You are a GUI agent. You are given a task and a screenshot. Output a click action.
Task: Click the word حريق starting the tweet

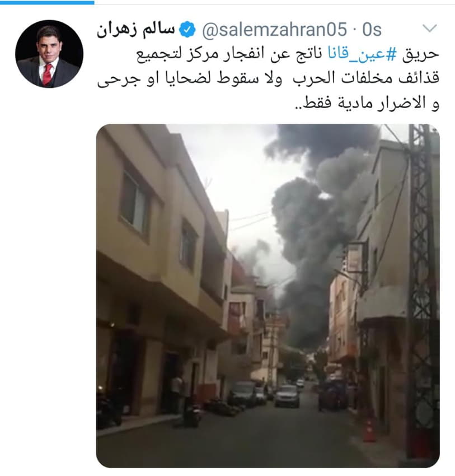pyautogui.click(x=420, y=55)
